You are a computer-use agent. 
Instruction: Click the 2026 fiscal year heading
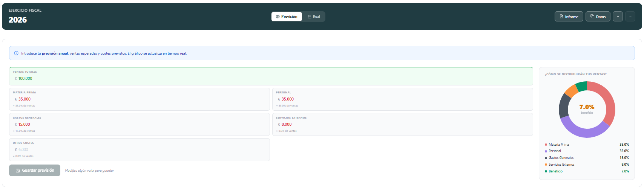click(x=18, y=20)
